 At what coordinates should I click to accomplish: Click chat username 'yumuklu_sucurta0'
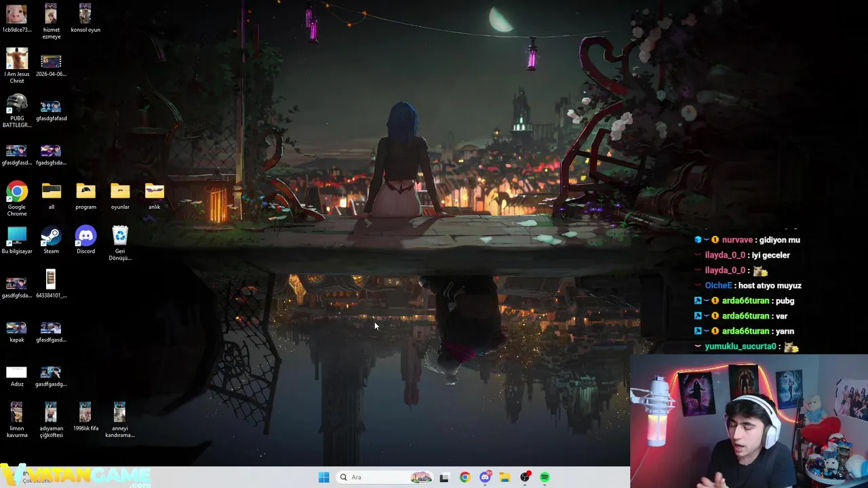point(740,346)
